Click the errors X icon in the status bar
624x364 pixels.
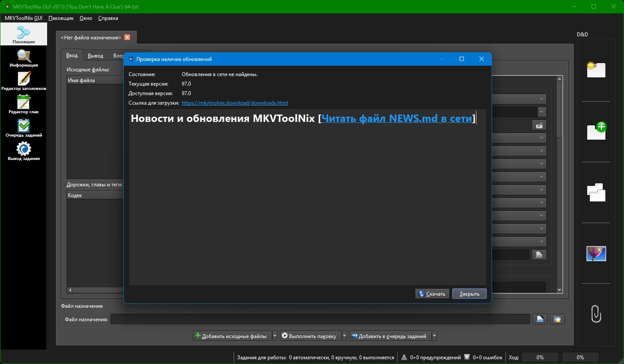467,357
